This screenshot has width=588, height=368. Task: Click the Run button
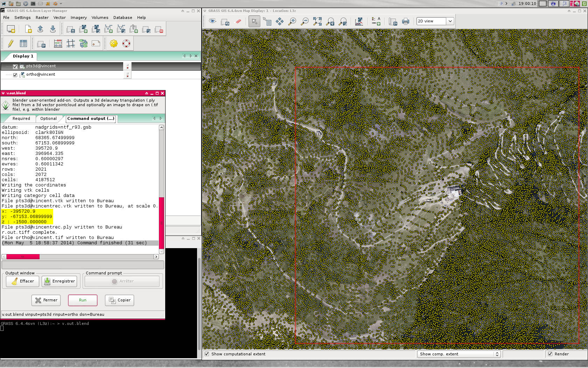tap(83, 300)
